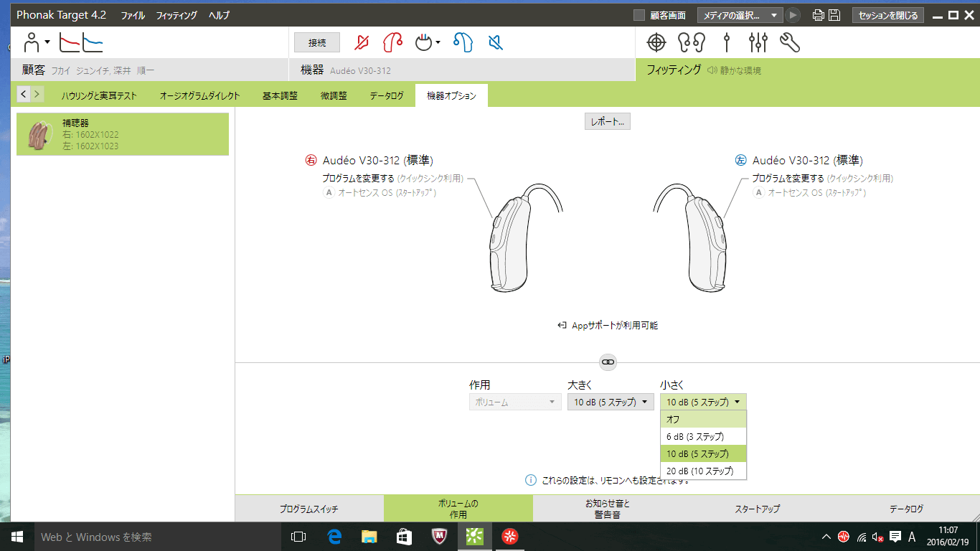980x551 pixels.
Task: Open Microsoft Edge from the taskbar
Action: 334,536
